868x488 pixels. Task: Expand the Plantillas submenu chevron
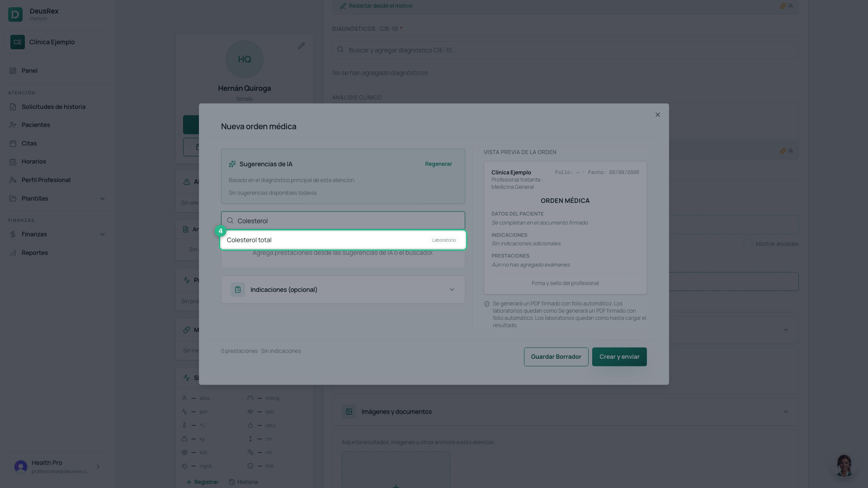(102, 198)
